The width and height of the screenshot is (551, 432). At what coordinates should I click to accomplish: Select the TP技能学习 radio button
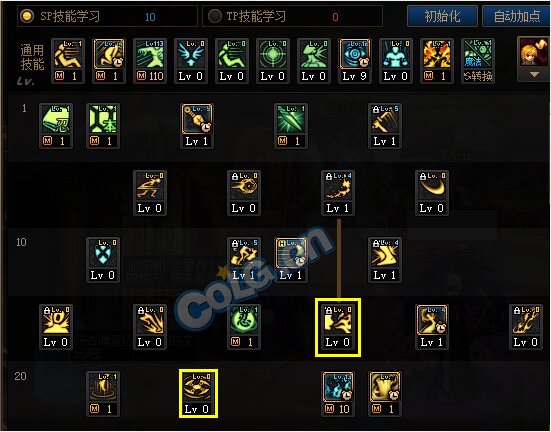tap(214, 16)
